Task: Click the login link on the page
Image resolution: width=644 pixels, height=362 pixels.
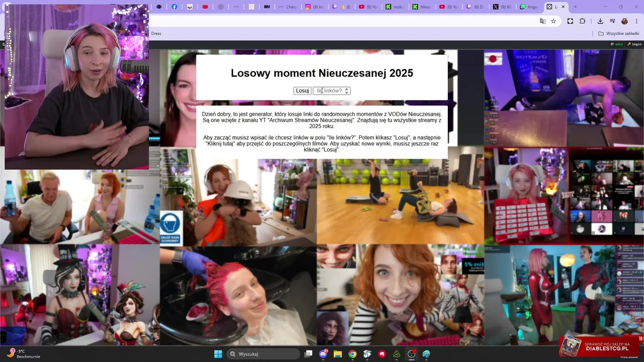Action: pyautogui.click(x=634, y=44)
